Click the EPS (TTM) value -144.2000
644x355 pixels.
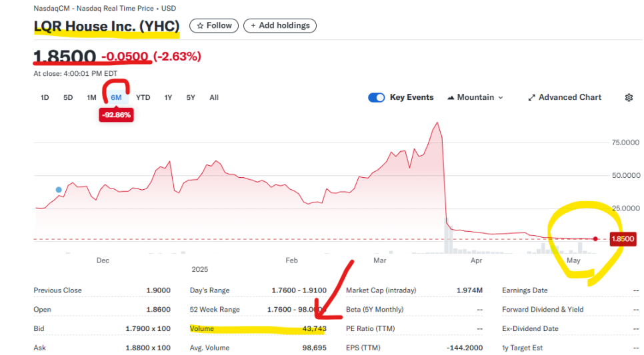465,348
